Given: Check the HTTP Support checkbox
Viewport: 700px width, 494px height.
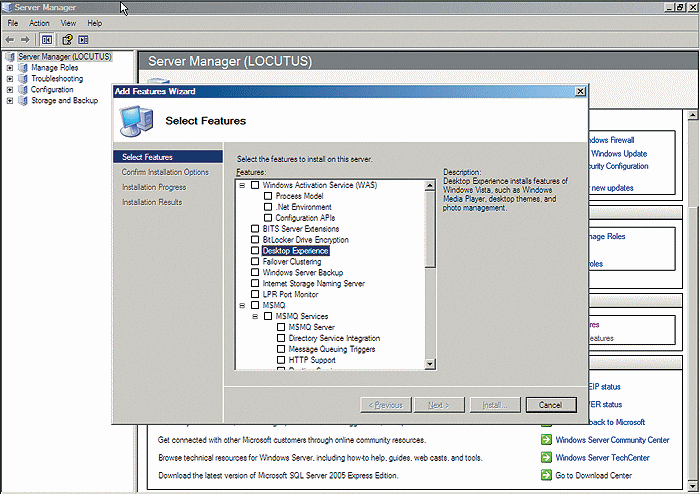Looking at the screenshot, I should tap(281, 360).
